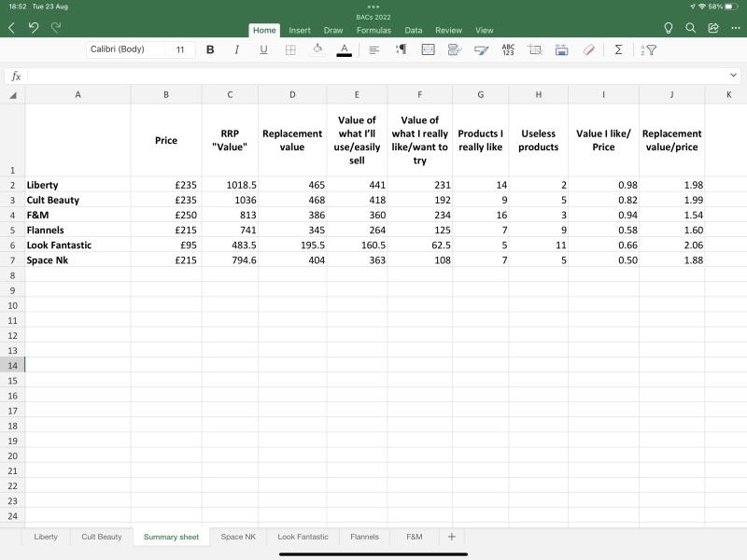Click the Share icon
747x560 pixels.
(x=713, y=28)
